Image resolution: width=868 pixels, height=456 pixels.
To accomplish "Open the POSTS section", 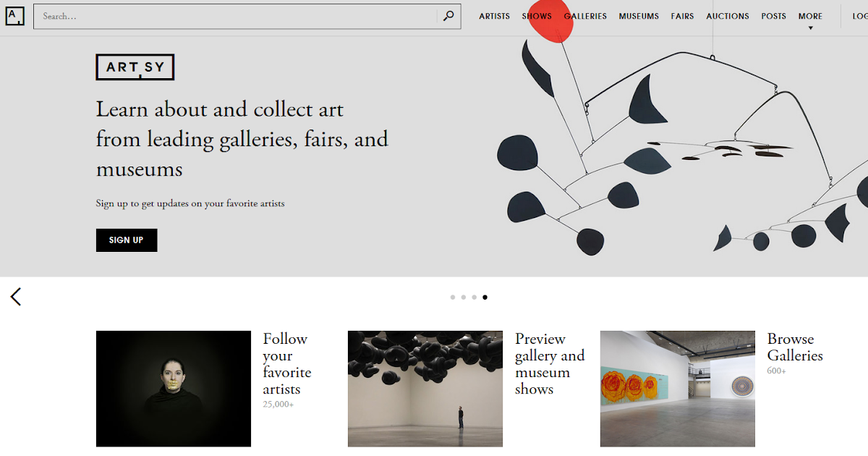I will tap(773, 16).
